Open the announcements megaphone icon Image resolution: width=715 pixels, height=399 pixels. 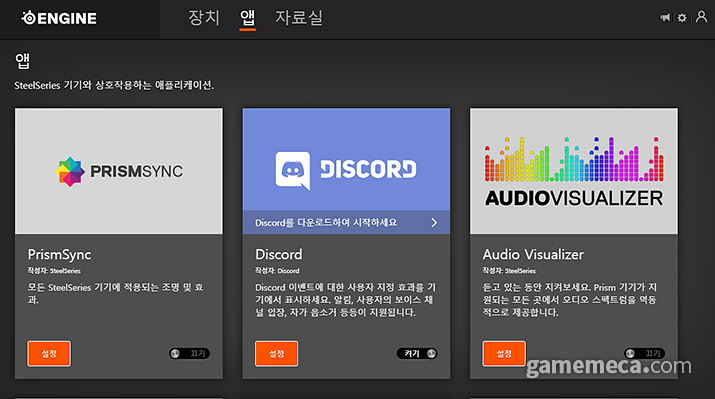pyautogui.click(x=665, y=18)
